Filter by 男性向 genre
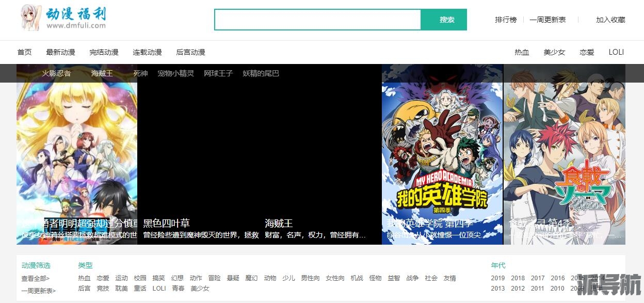This screenshot has height=303, width=644. point(310,278)
